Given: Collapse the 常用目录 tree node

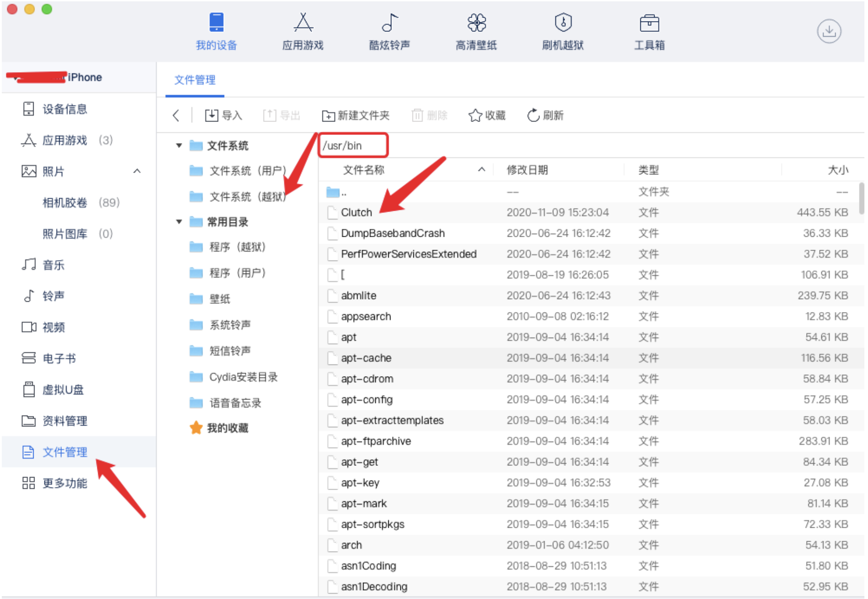Looking at the screenshot, I should pos(179,222).
